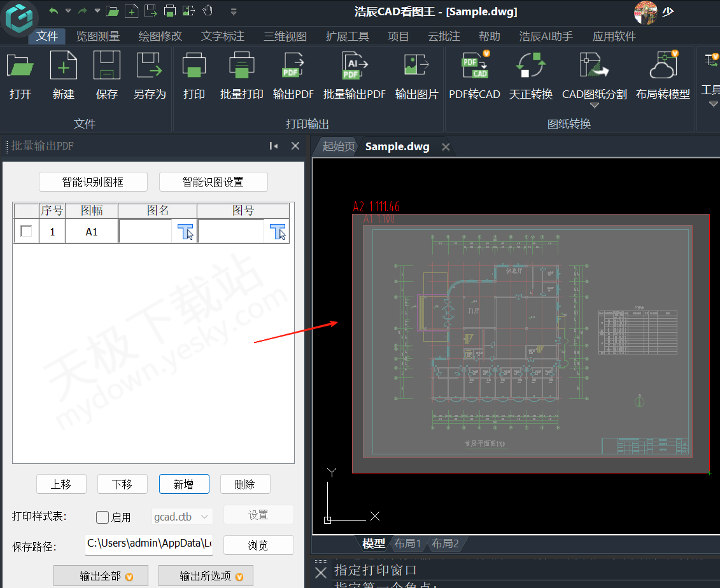
Task: Enable the 启用 print style checkbox
Action: (102, 517)
